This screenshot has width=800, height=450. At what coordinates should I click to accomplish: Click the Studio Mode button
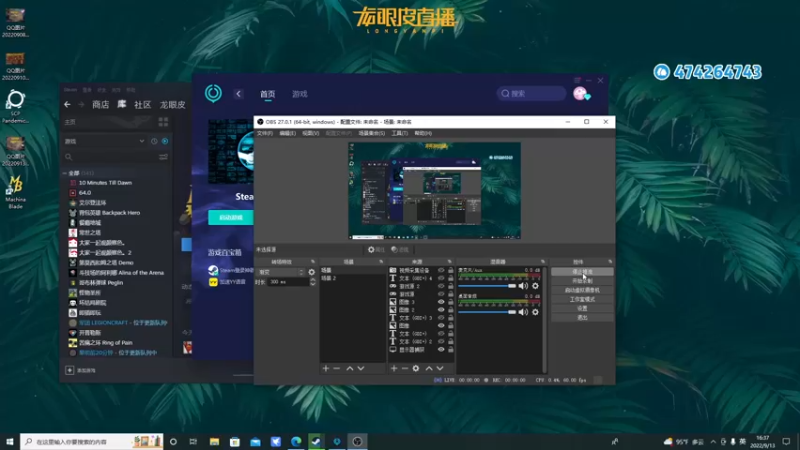(x=582, y=299)
